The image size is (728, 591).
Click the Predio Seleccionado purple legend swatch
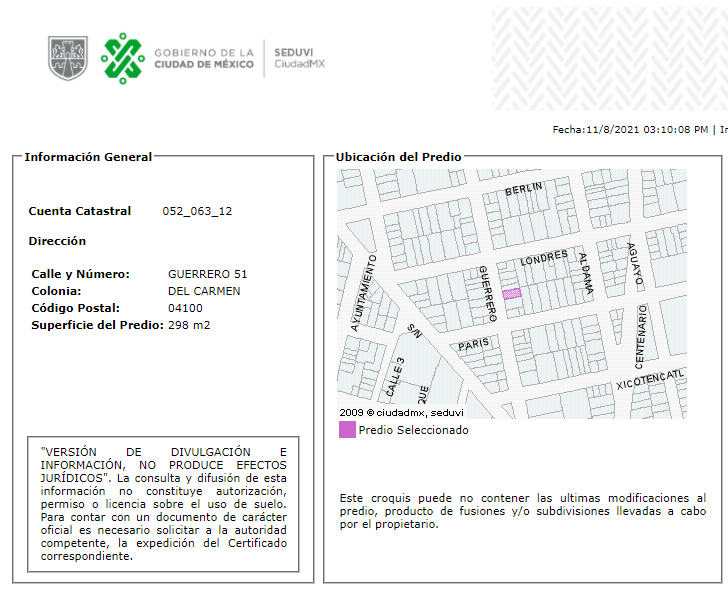point(347,429)
